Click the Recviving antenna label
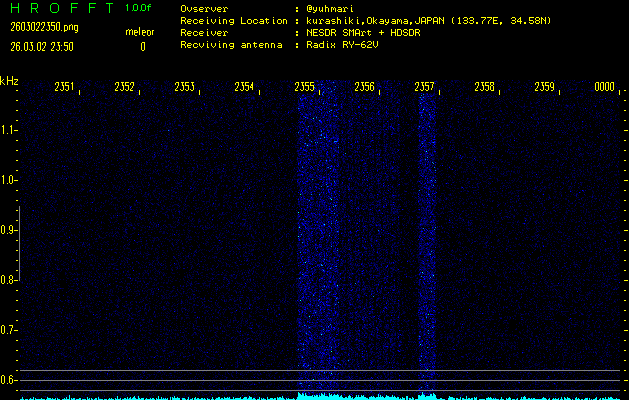Image resolution: width=629 pixels, height=400 pixels. 231,45
